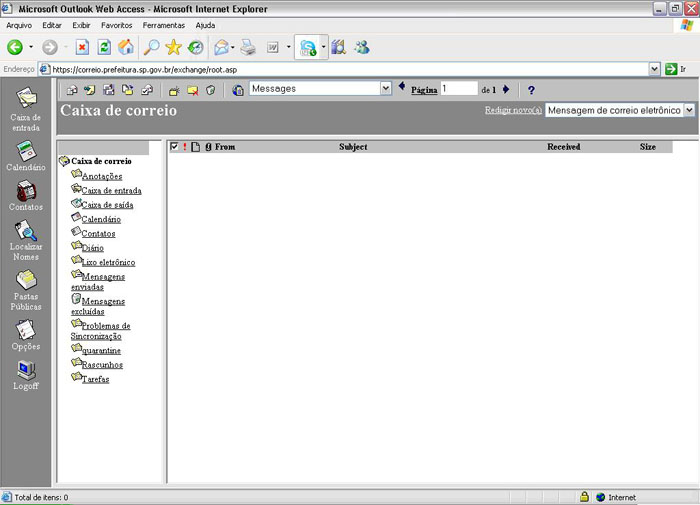
Task: Sort by the Received column header
Action: point(564,147)
